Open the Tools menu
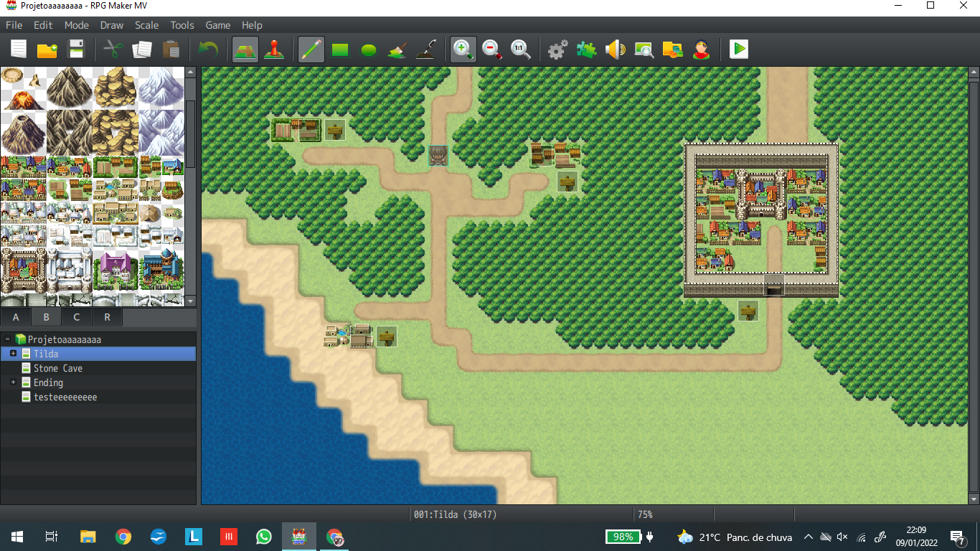The width and height of the screenshot is (980, 551). pos(182,25)
